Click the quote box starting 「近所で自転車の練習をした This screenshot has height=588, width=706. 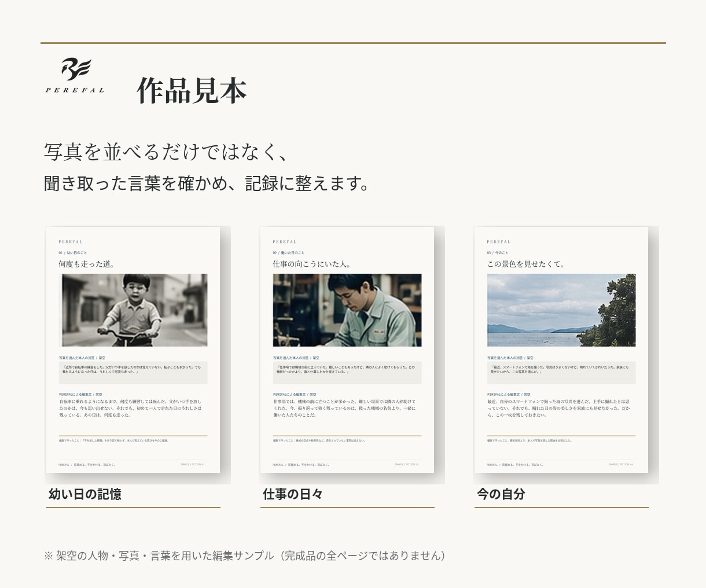[133, 373]
